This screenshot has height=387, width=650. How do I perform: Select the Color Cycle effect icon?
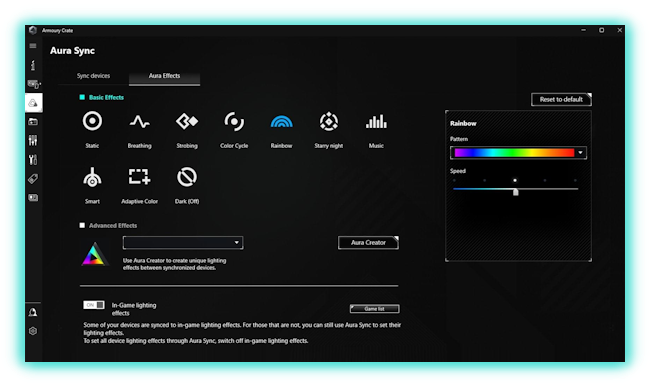pos(234,121)
